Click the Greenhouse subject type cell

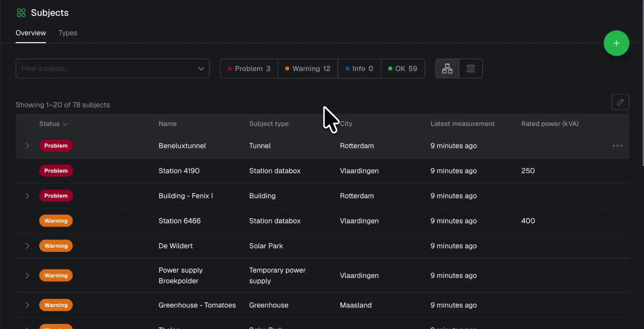269,305
